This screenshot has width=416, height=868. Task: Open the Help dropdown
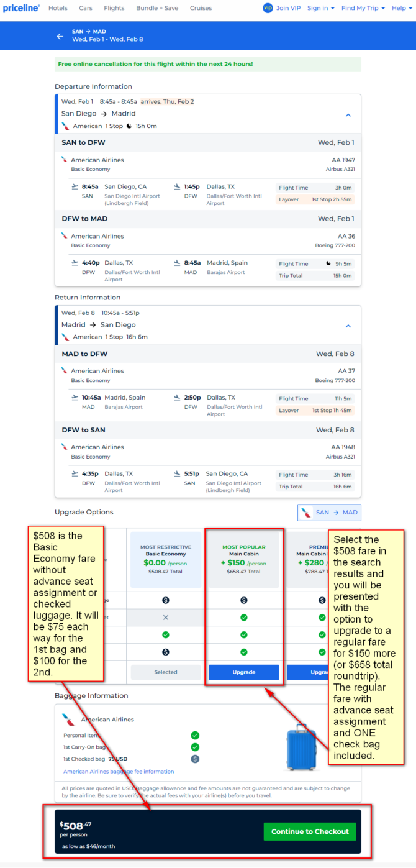click(401, 8)
